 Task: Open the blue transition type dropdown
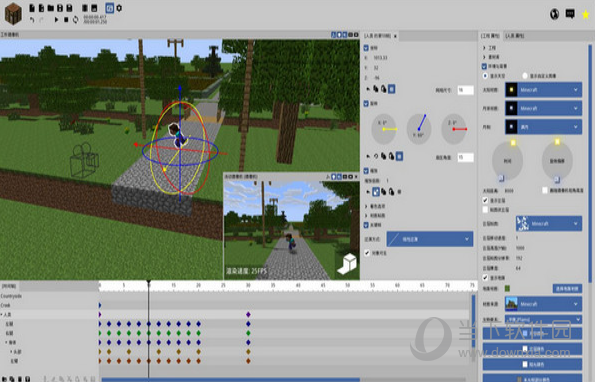tap(430, 239)
